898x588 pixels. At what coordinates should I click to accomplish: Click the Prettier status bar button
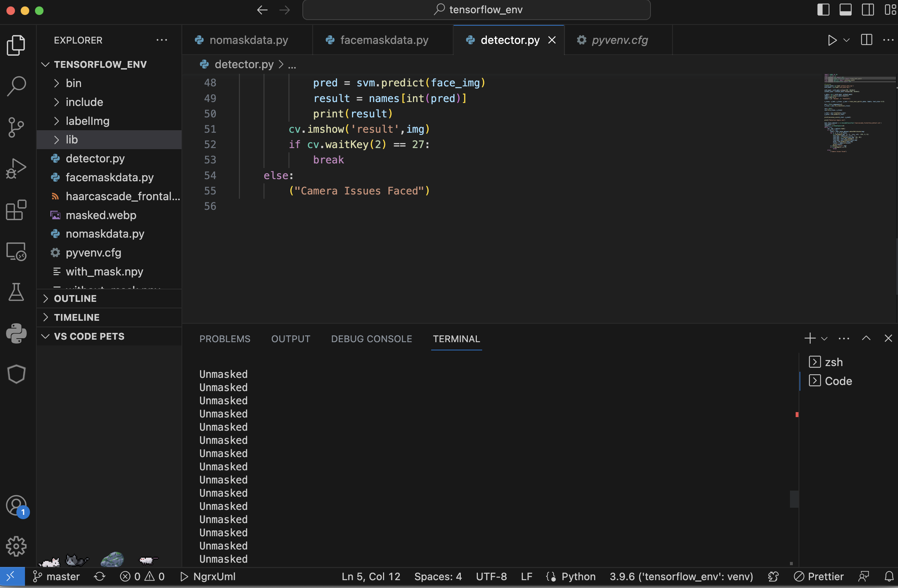click(x=819, y=577)
